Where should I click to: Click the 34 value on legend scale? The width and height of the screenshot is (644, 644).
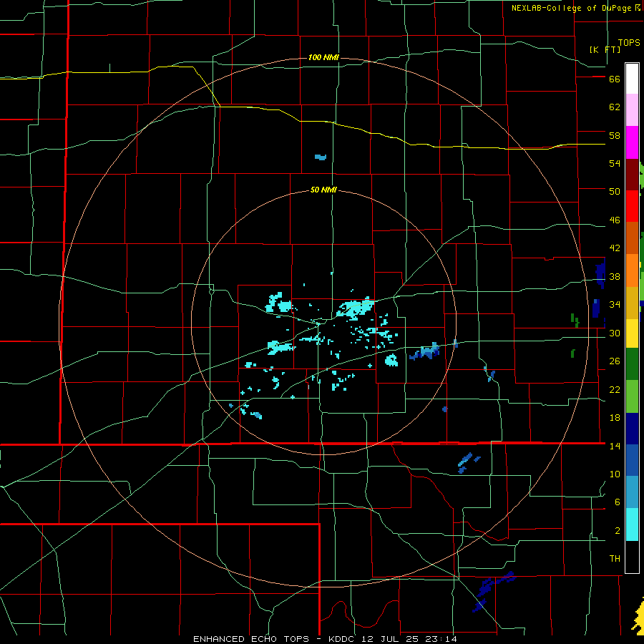point(615,305)
